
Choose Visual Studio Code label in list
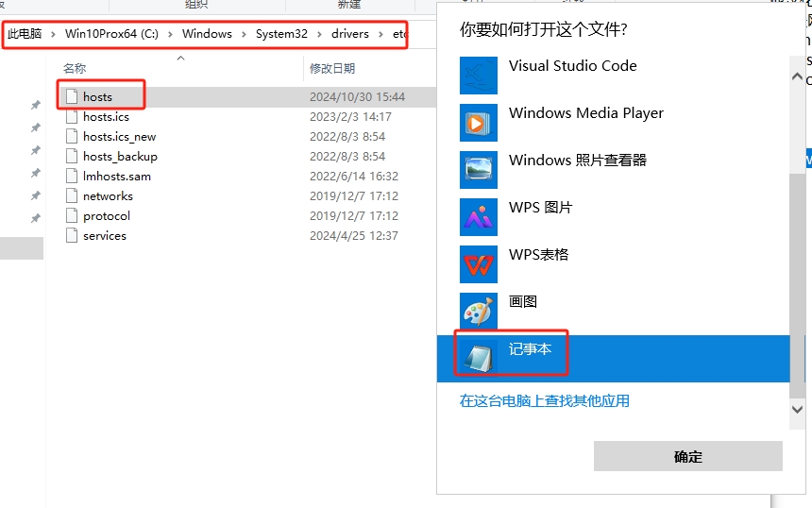coord(573,66)
